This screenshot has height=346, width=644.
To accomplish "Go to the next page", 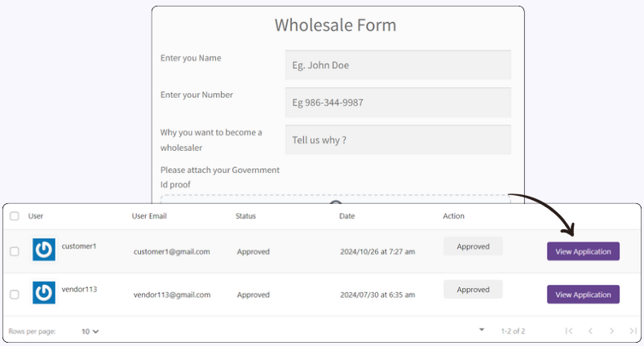I will pos(611,330).
